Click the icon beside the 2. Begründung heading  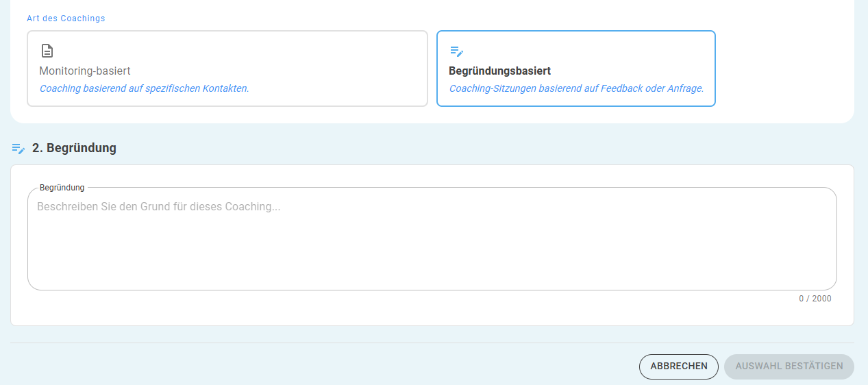pyautogui.click(x=18, y=148)
